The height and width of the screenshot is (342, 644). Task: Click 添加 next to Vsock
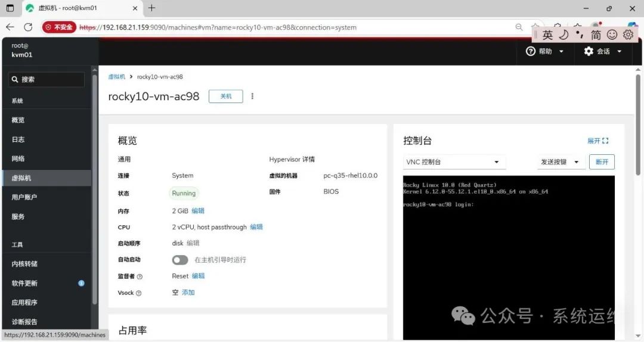tap(188, 293)
